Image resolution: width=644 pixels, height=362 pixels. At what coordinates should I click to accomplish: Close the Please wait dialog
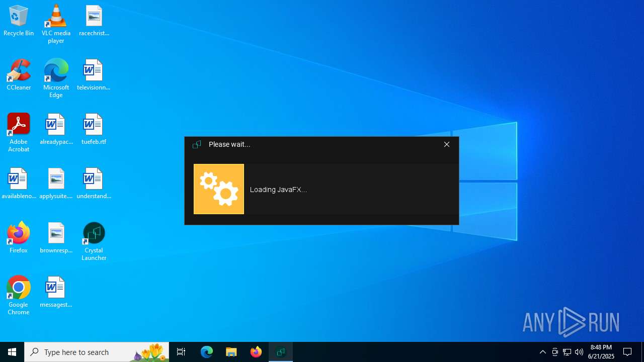click(x=447, y=144)
